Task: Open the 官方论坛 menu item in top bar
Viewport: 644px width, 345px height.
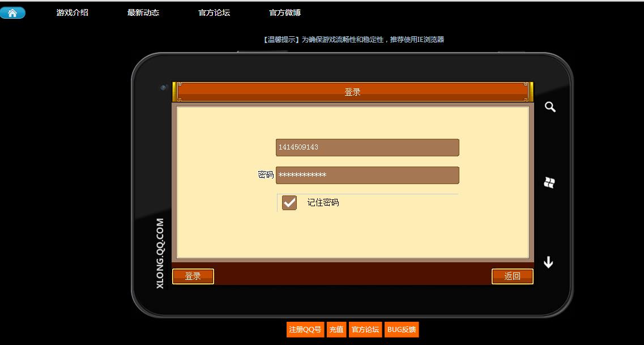Action: point(214,12)
